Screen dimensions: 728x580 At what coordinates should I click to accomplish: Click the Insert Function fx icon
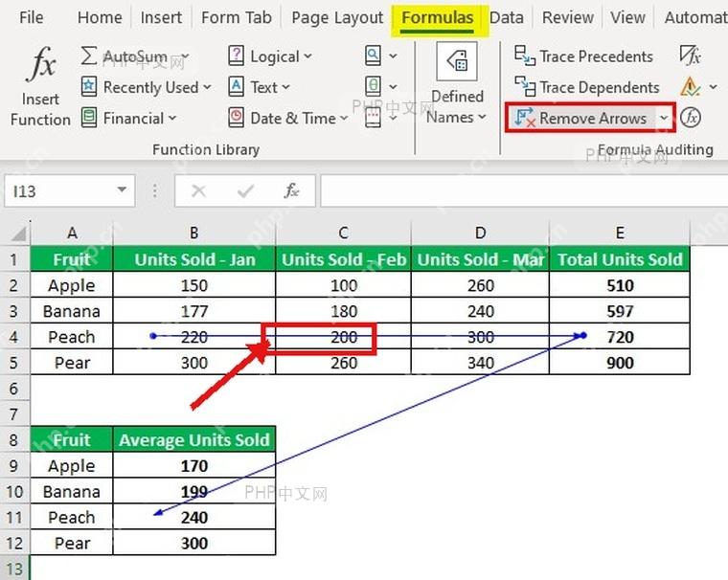(41, 64)
